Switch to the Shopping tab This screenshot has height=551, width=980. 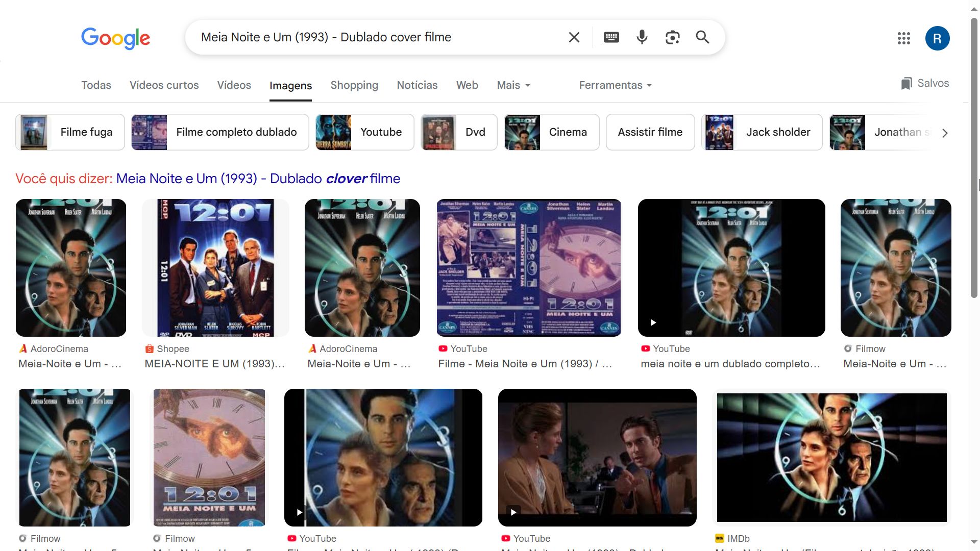coord(354,85)
